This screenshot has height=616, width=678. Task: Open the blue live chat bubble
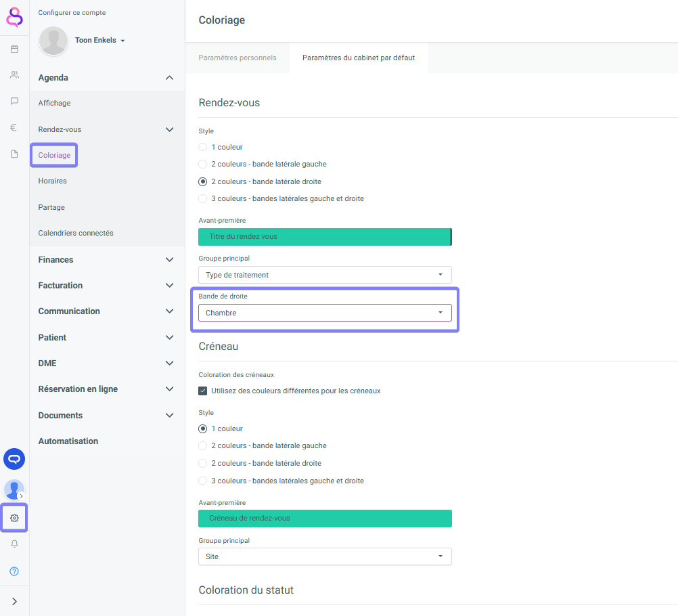pyautogui.click(x=14, y=459)
